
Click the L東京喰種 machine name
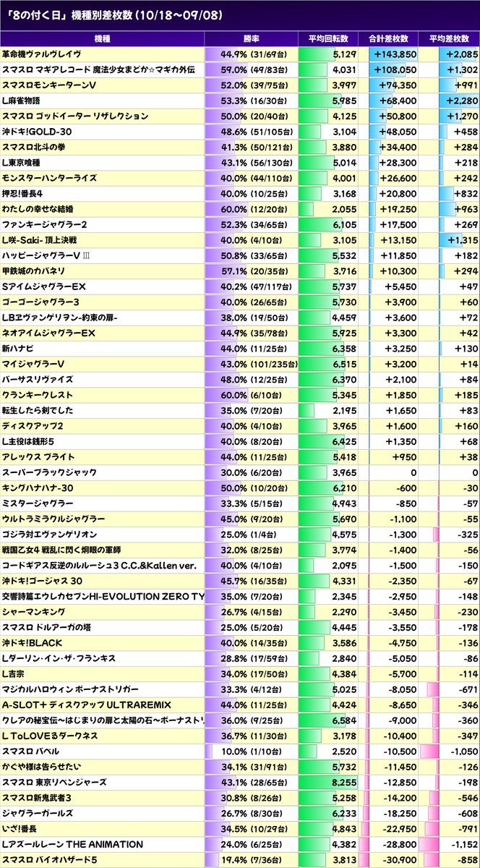[x=22, y=163]
